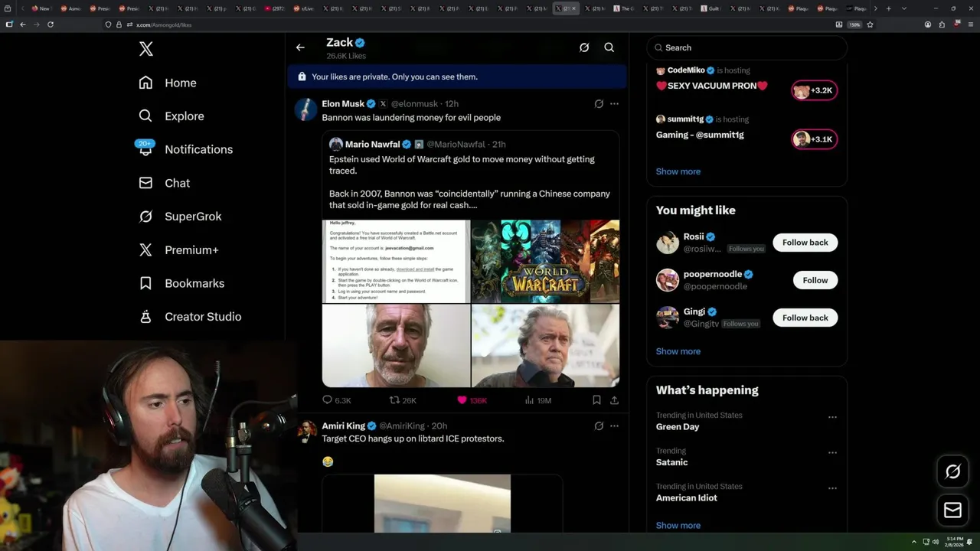The height and width of the screenshot is (551, 980).
Task: Click Grok icon on Amiri King post
Action: pyautogui.click(x=599, y=425)
